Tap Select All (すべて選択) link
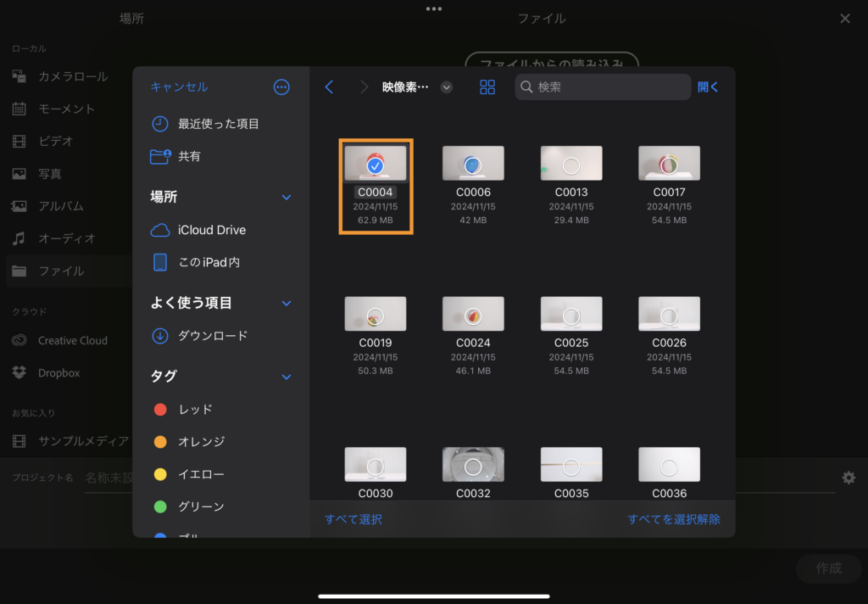The image size is (868, 604). (353, 519)
